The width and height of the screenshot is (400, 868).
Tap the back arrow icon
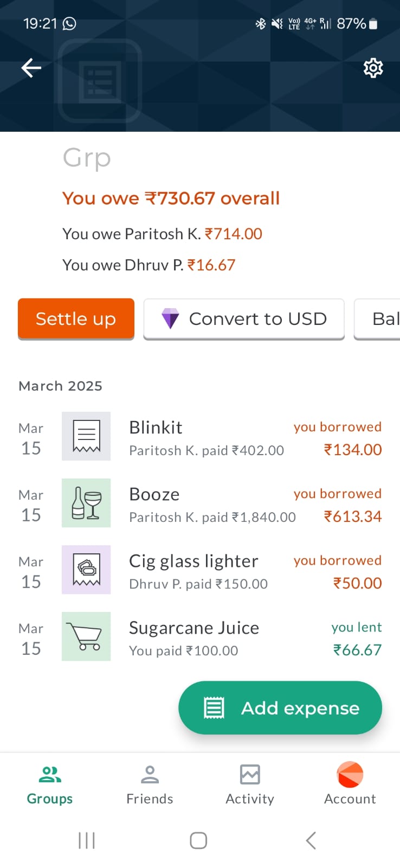click(x=31, y=68)
